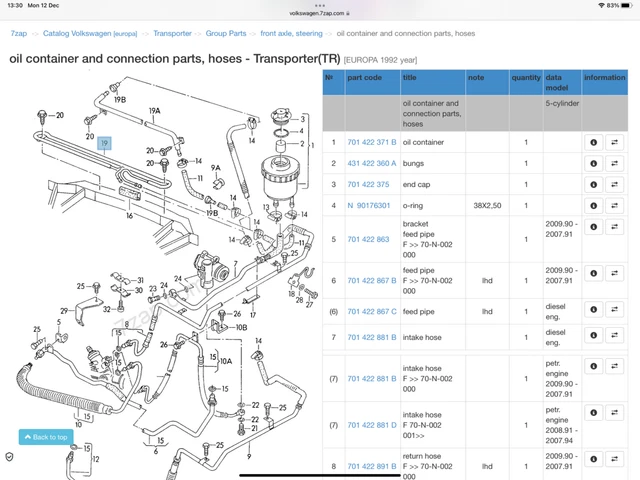Click the 5-cylinder data model cell
The width and height of the screenshot is (640, 480).
562,113
